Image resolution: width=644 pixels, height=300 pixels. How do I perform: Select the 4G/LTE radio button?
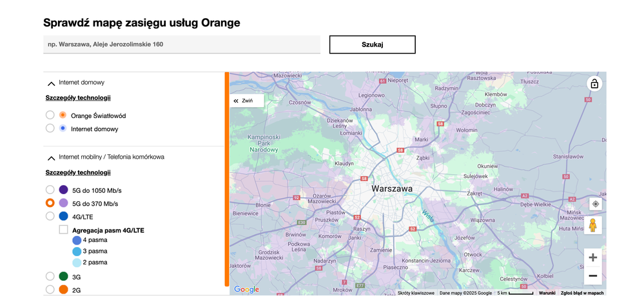(50, 217)
